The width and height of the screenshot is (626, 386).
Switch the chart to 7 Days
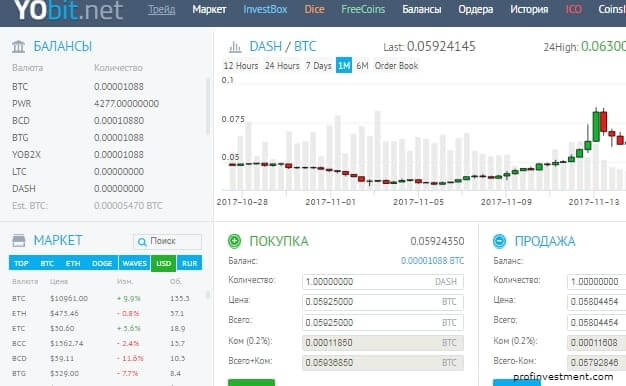point(319,65)
